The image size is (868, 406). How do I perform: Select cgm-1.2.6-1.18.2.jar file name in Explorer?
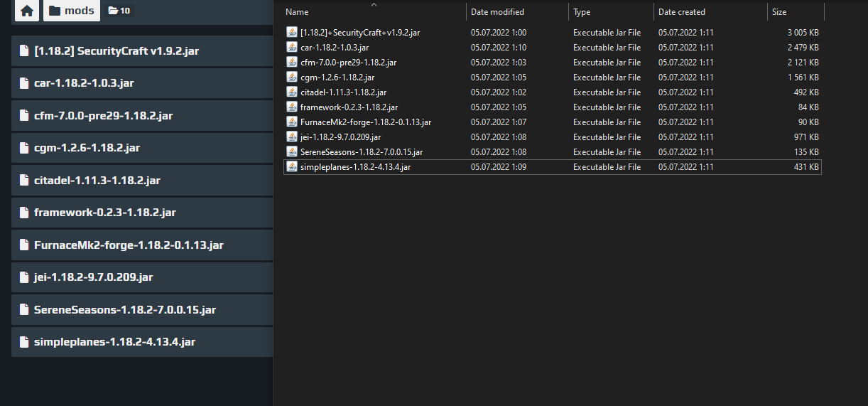[337, 78]
